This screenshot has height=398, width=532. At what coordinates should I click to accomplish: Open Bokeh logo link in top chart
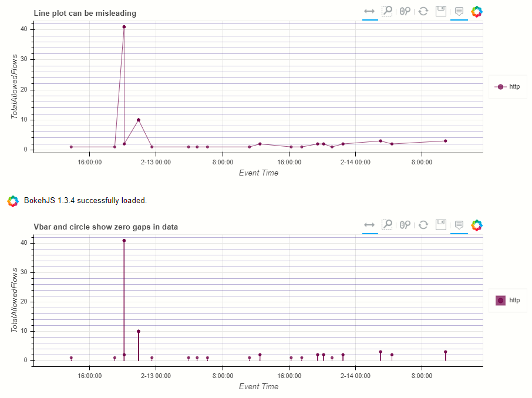[477, 12]
